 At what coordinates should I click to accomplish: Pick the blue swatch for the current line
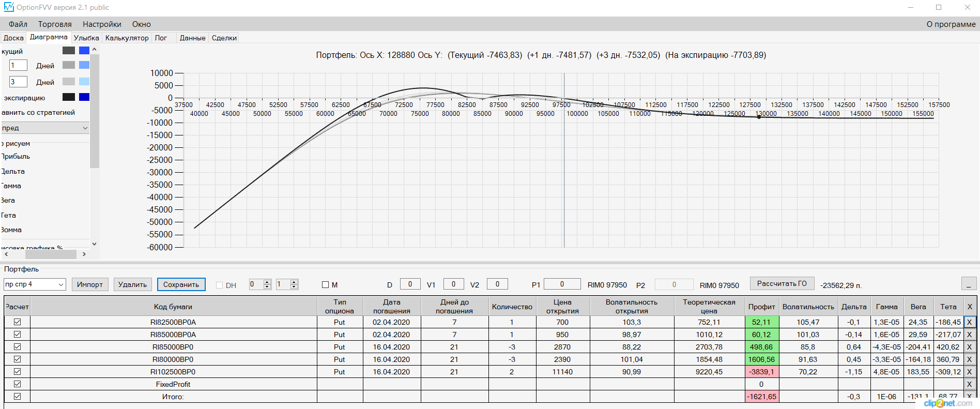84,50
